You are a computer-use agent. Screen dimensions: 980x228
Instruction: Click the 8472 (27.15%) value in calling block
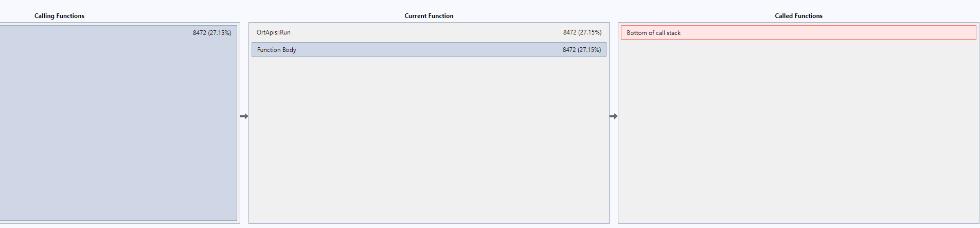click(x=212, y=33)
